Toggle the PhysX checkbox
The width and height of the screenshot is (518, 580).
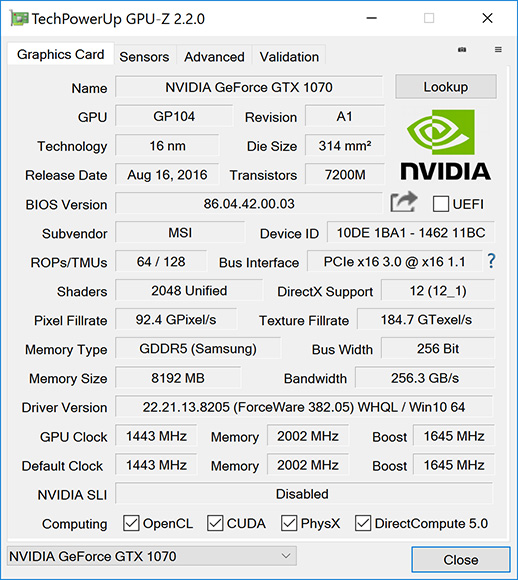point(289,523)
